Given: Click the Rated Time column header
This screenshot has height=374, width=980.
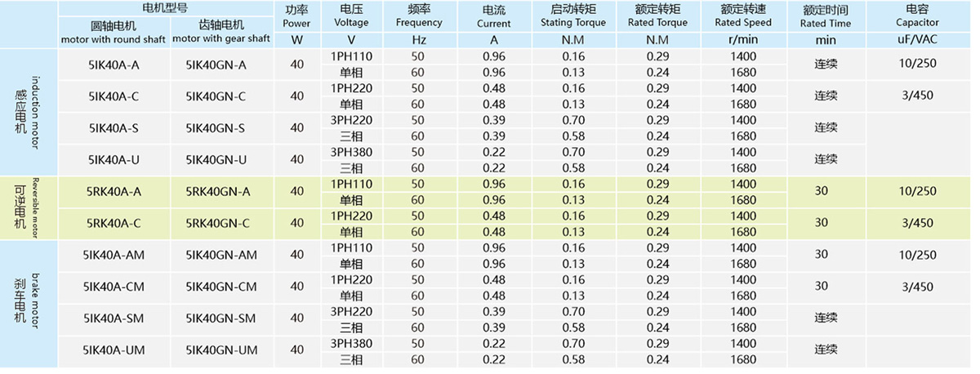Looking at the screenshot, I should 825,17.
